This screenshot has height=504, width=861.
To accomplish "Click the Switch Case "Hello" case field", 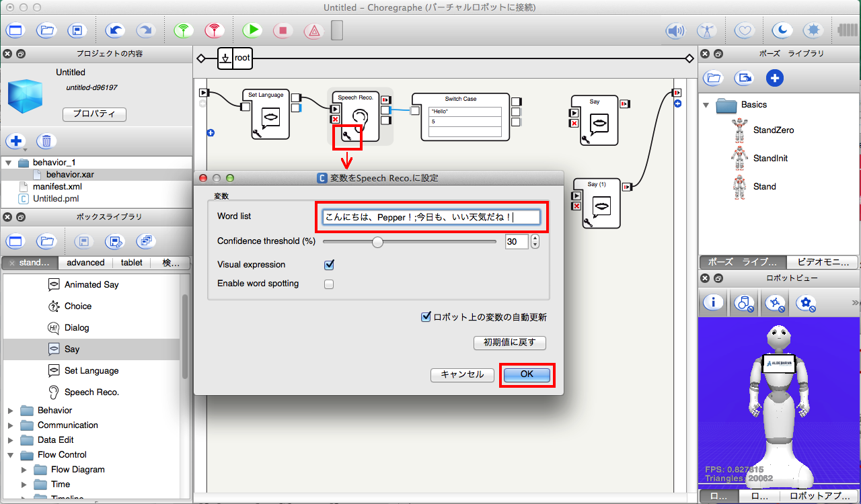I will [465, 112].
